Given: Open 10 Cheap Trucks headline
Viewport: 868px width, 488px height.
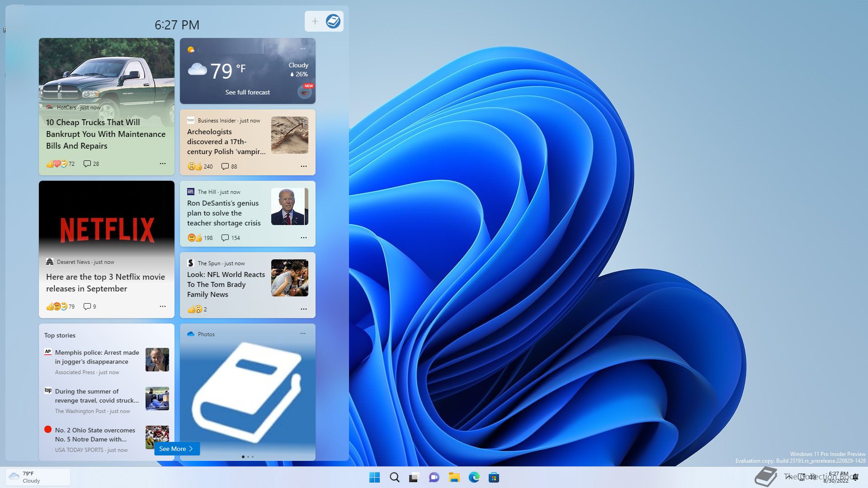Looking at the screenshot, I should (106, 134).
